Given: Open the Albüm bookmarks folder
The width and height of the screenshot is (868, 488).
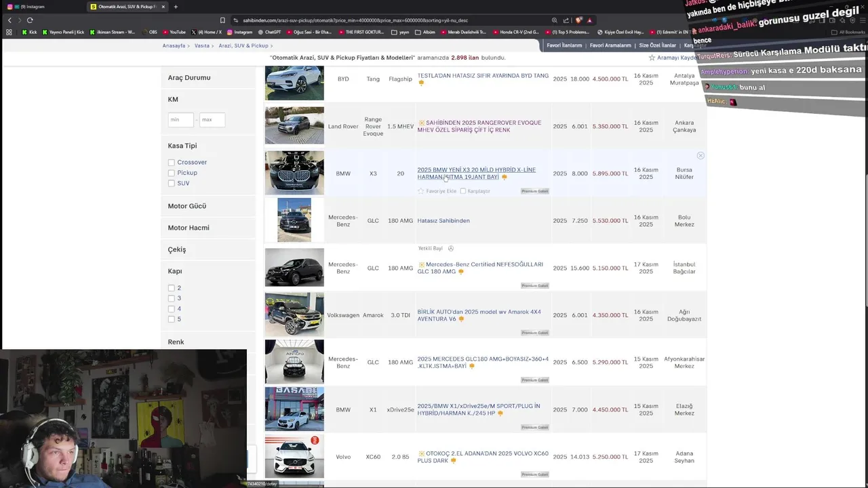Looking at the screenshot, I should [426, 32].
